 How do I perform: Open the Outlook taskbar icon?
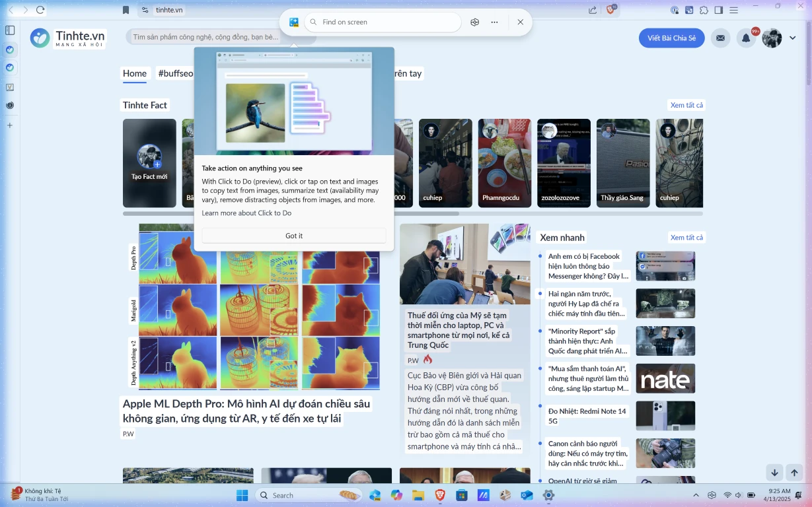pyautogui.click(x=527, y=495)
